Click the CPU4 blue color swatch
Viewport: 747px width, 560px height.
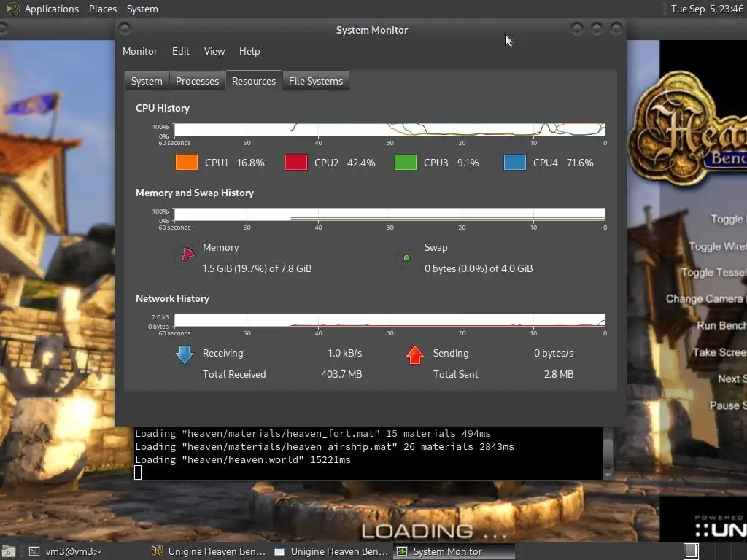tap(515, 163)
